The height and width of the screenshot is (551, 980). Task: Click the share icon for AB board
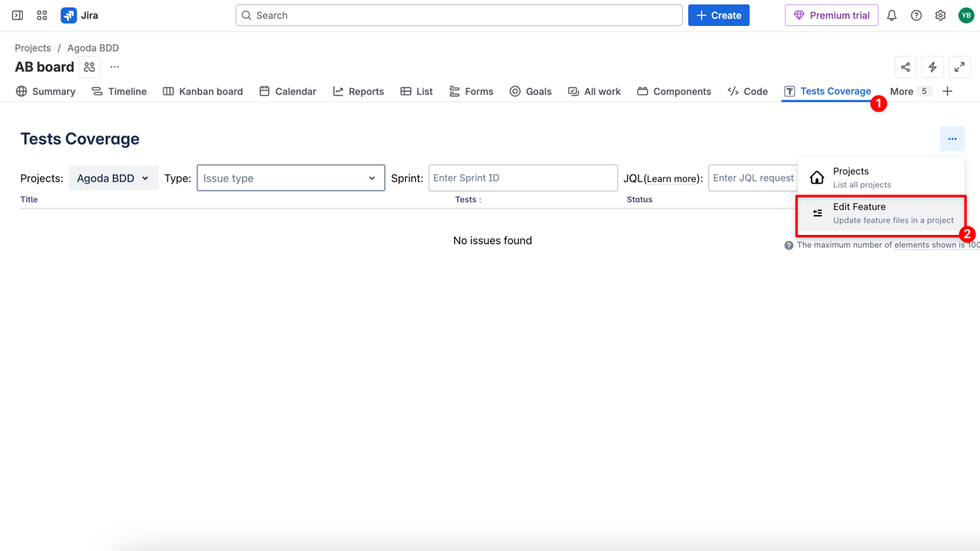(906, 67)
